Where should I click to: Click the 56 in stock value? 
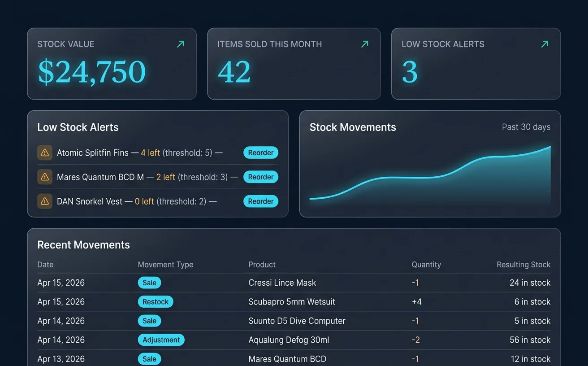tap(530, 340)
